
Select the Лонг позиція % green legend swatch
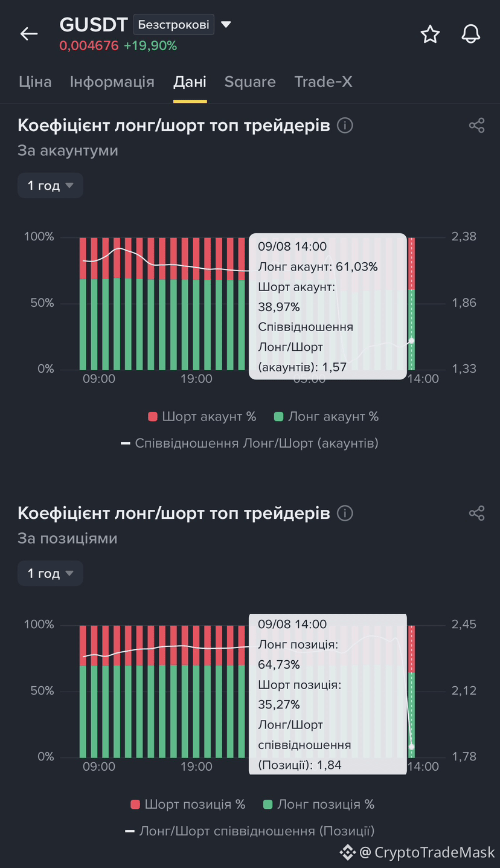pyautogui.click(x=269, y=805)
